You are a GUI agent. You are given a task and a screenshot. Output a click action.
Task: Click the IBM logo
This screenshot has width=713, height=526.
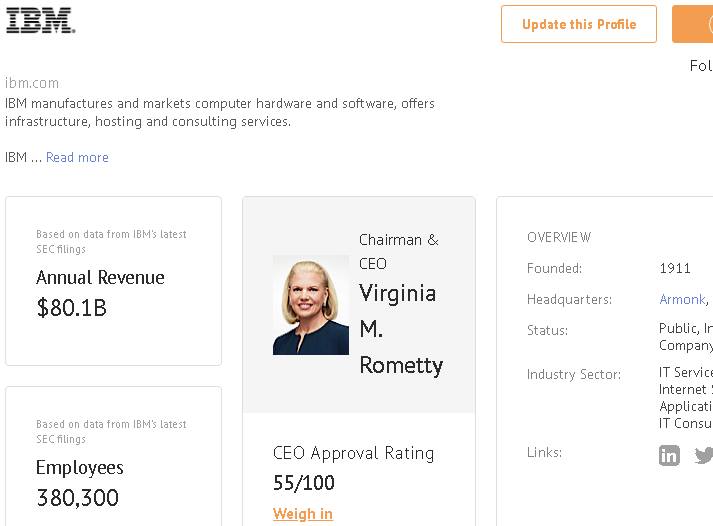[x=41, y=21]
